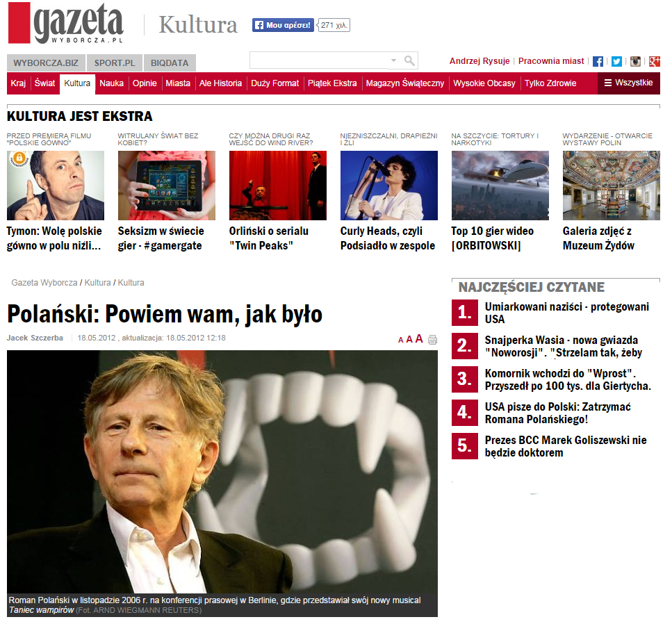Click the search magnifier icon
The width and height of the screenshot is (672, 624).
[409, 60]
